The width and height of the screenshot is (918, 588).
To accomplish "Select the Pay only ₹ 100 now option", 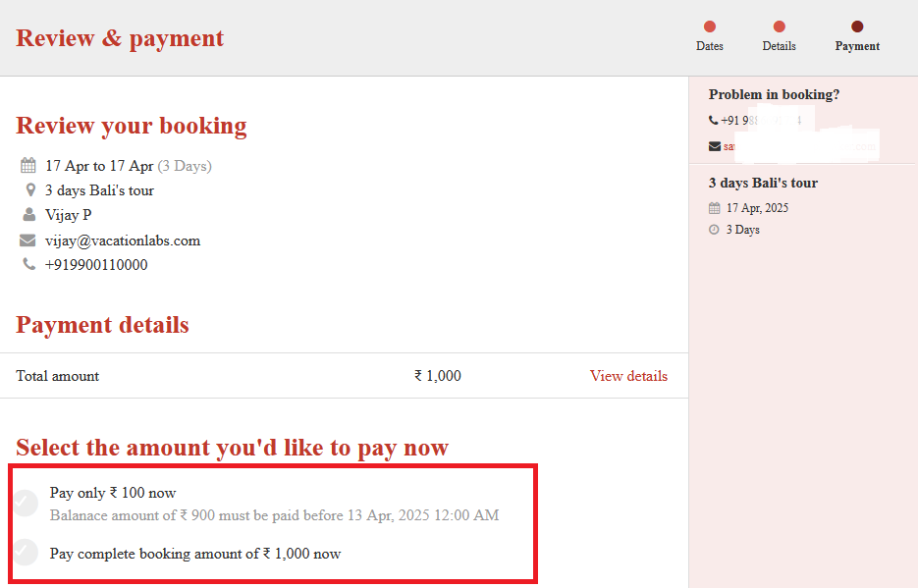I will (x=25, y=503).
